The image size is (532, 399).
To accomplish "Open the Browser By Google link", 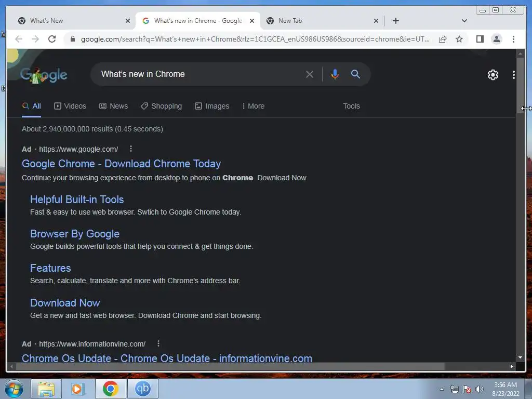I will pyautogui.click(x=75, y=234).
